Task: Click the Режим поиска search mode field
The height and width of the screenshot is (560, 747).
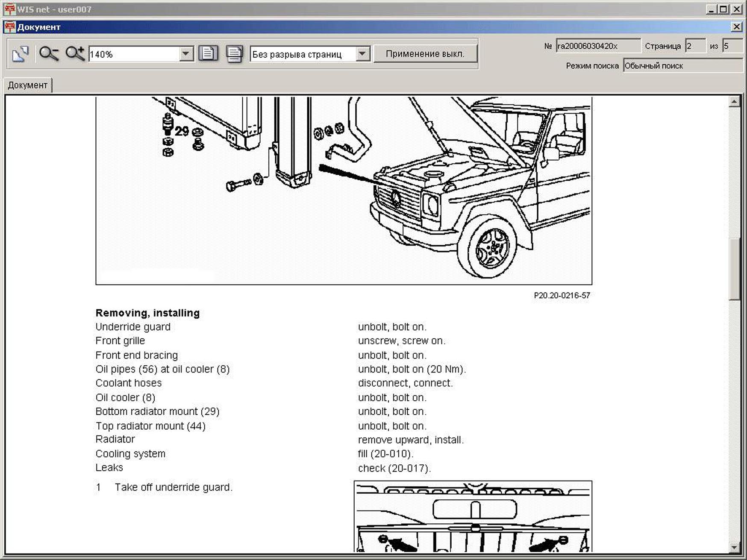Action: [682, 66]
